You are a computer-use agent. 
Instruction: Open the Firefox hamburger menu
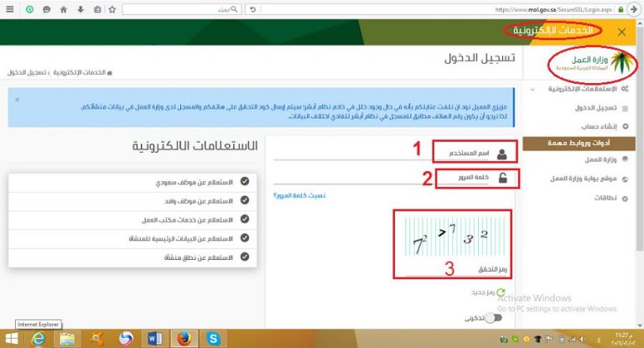click(x=10, y=9)
